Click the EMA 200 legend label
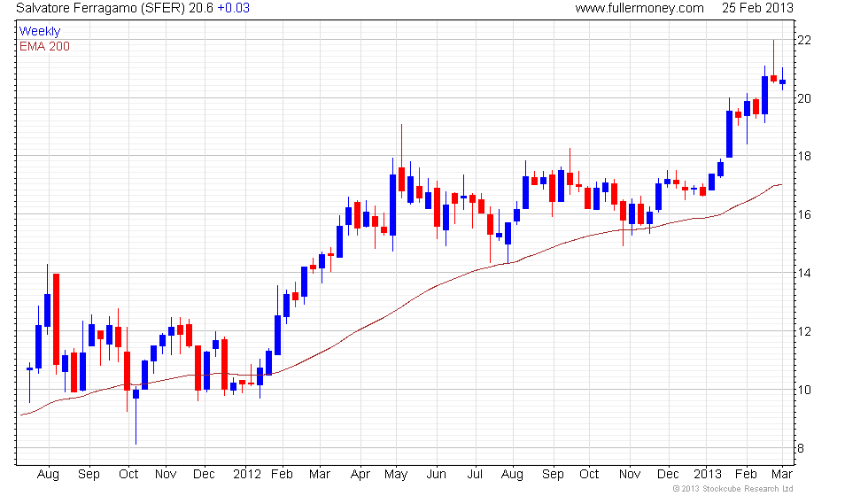The image size is (868, 496). (44, 46)
